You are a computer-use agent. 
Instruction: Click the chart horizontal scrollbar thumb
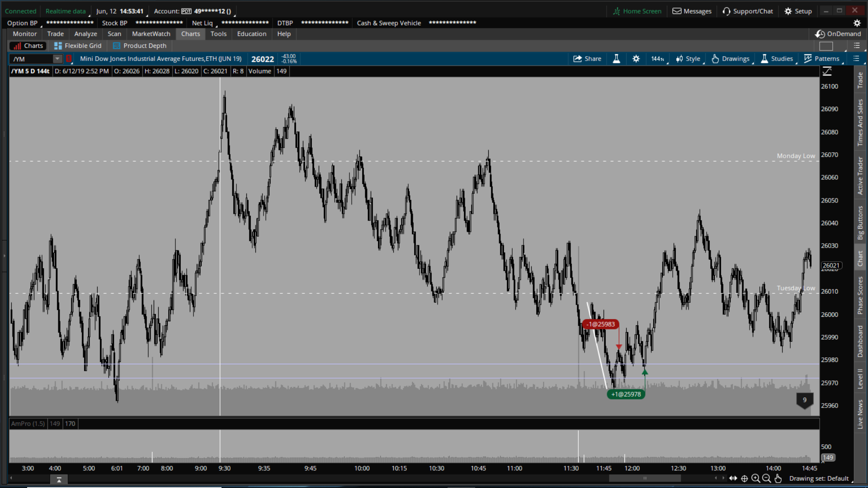[645, 478]
